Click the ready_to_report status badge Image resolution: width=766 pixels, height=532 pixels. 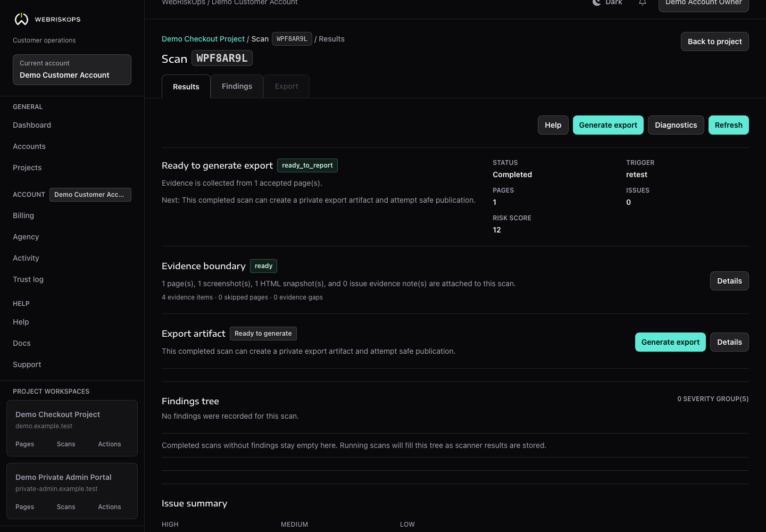tap(307, 165)
